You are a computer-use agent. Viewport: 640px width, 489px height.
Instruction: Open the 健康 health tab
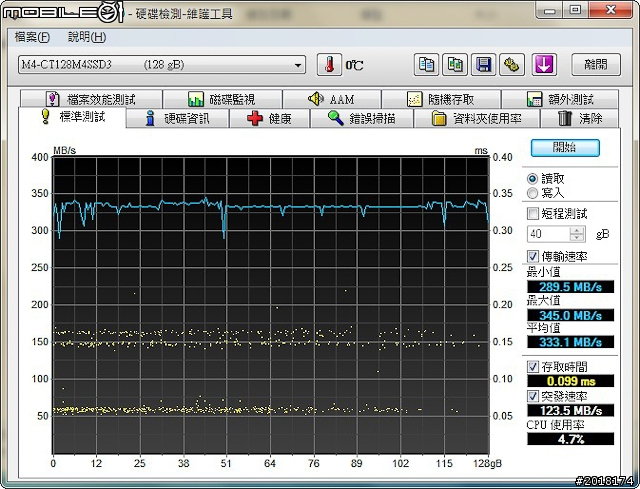[269, 118]
